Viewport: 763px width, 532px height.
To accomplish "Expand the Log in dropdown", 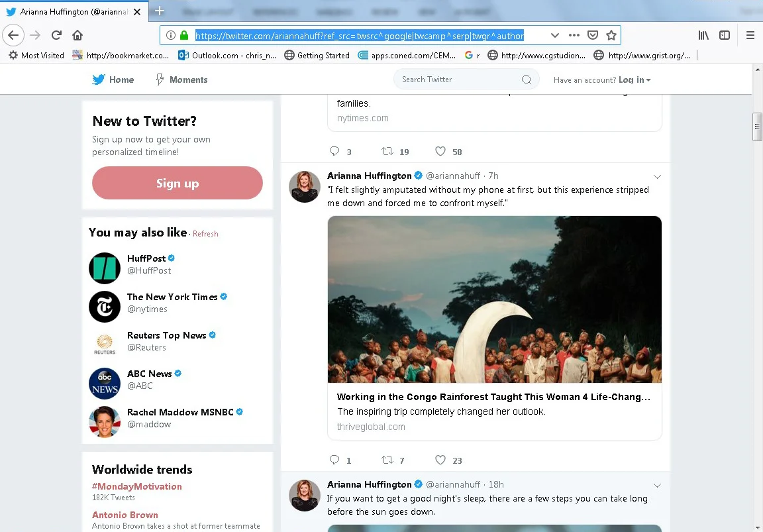I will 635,80.
